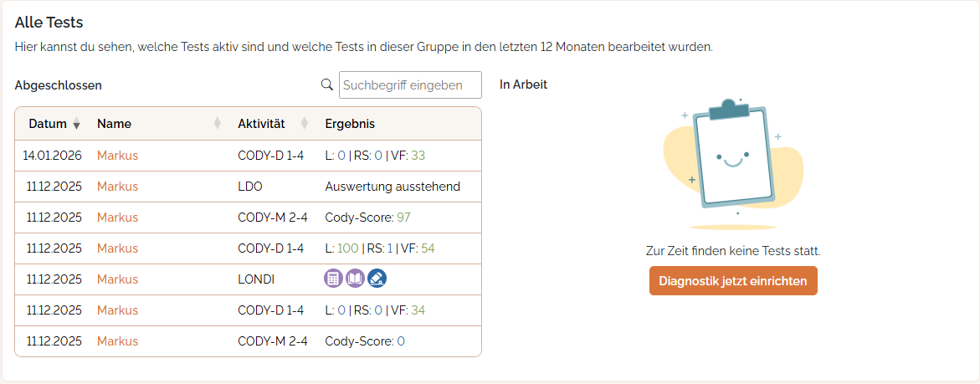Open Markus link in the LONDI row
Image resolution: width=980 pixels, height=384 pixels.
click(x=117, y=279)
